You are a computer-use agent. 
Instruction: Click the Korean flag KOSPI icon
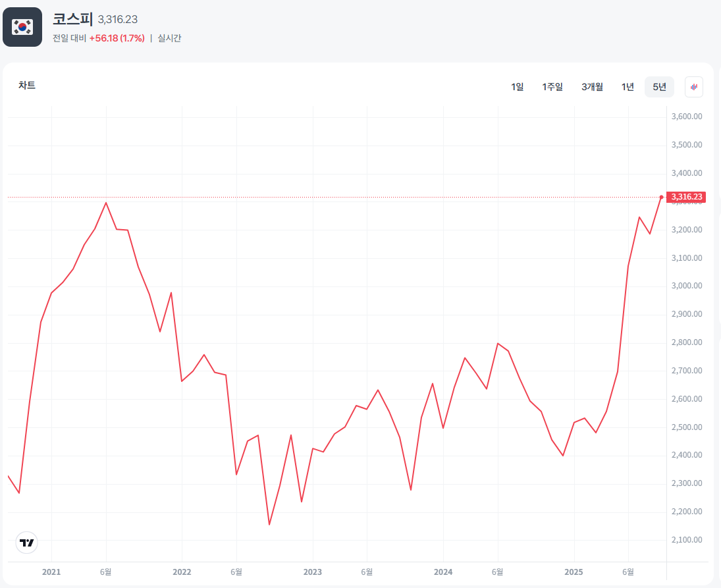[x=22, y=27]
